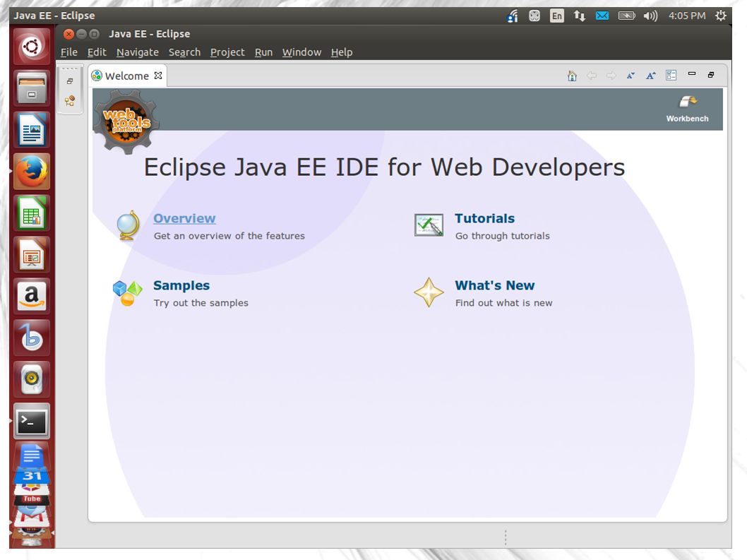Open the Search menu
This screenshot has width=747, height=560.
pos(184,52)
